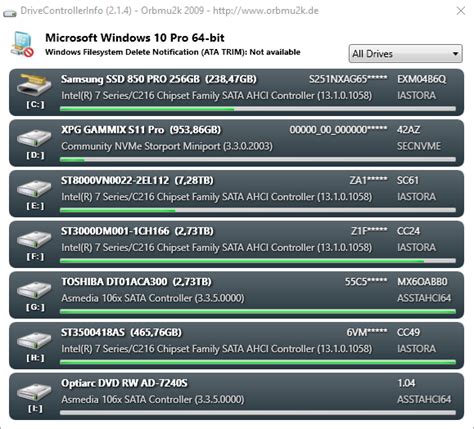Click the H: Intel SATA AHCI Controller text

coord(216,349)
